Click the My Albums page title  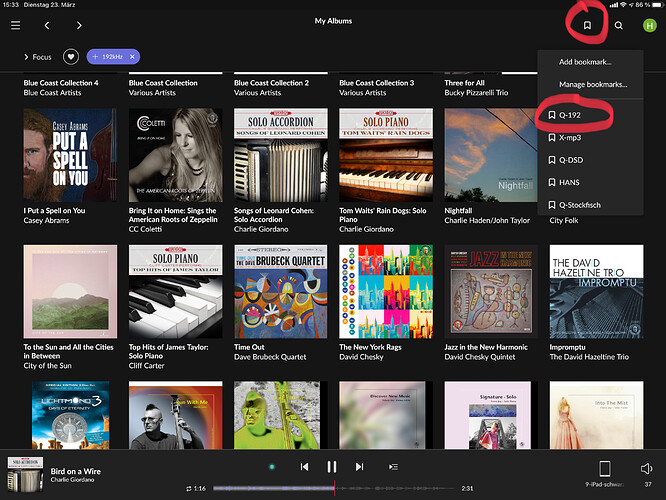click(333, 21)
